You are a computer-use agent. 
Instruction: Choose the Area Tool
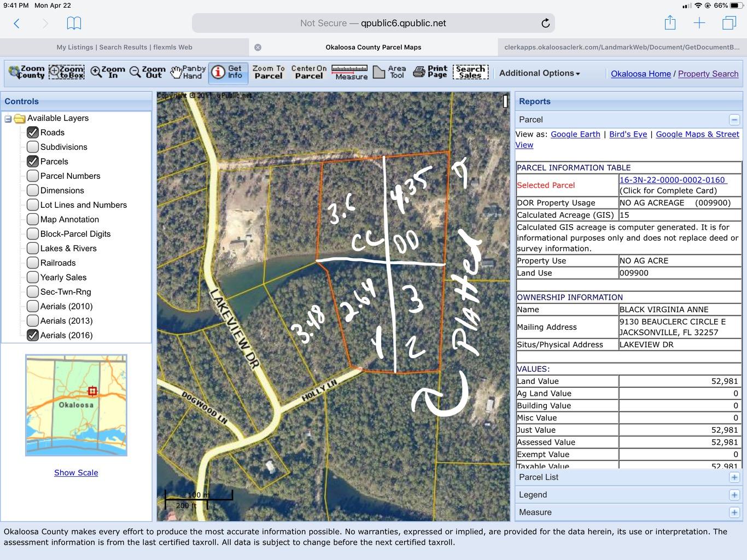tap(389, 72)
